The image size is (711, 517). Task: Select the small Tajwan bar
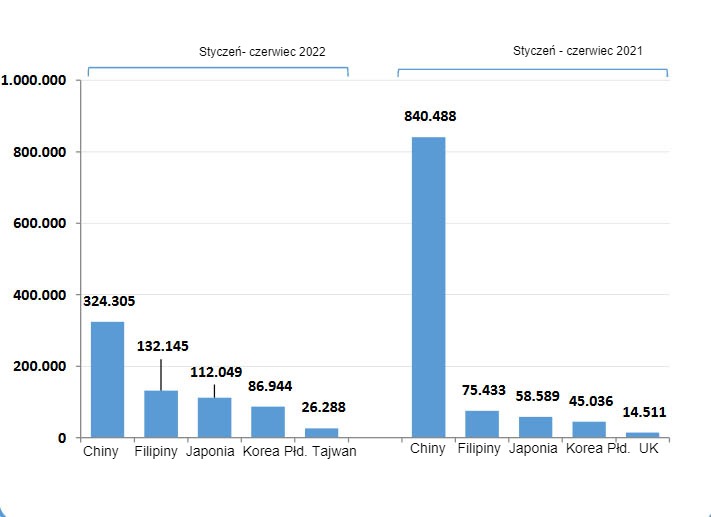coord(321,432)
